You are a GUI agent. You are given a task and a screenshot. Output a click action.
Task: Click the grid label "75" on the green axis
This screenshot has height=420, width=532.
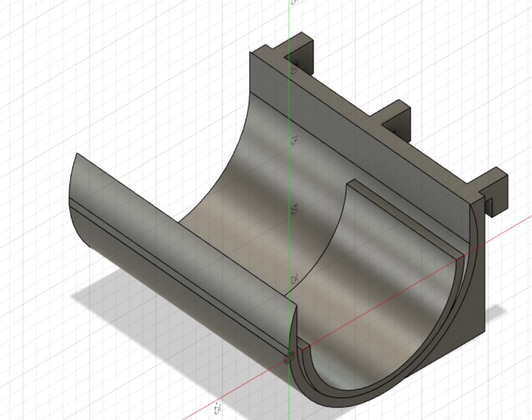294,140
